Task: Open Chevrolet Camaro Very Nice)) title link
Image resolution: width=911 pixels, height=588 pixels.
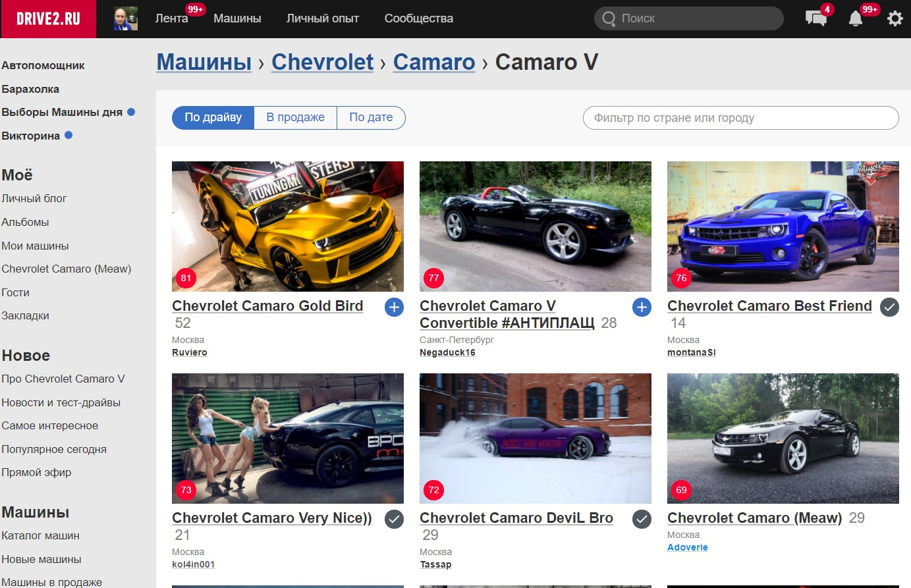Action: [x=272, y=518]
